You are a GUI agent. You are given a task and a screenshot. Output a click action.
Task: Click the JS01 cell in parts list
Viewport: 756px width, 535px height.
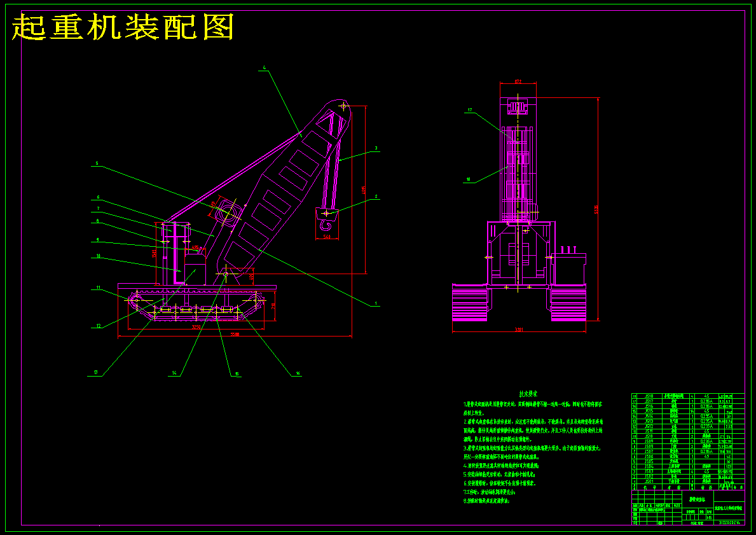point(649,482)
